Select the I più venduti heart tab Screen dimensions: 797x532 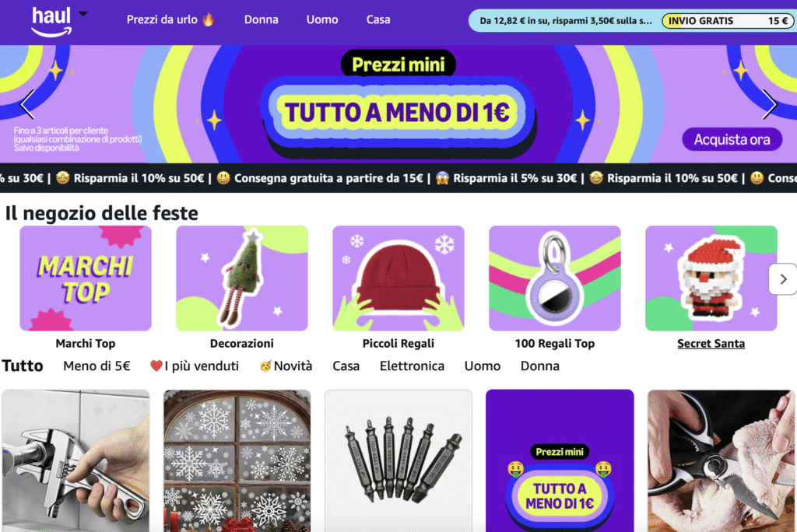click(194, 366)
